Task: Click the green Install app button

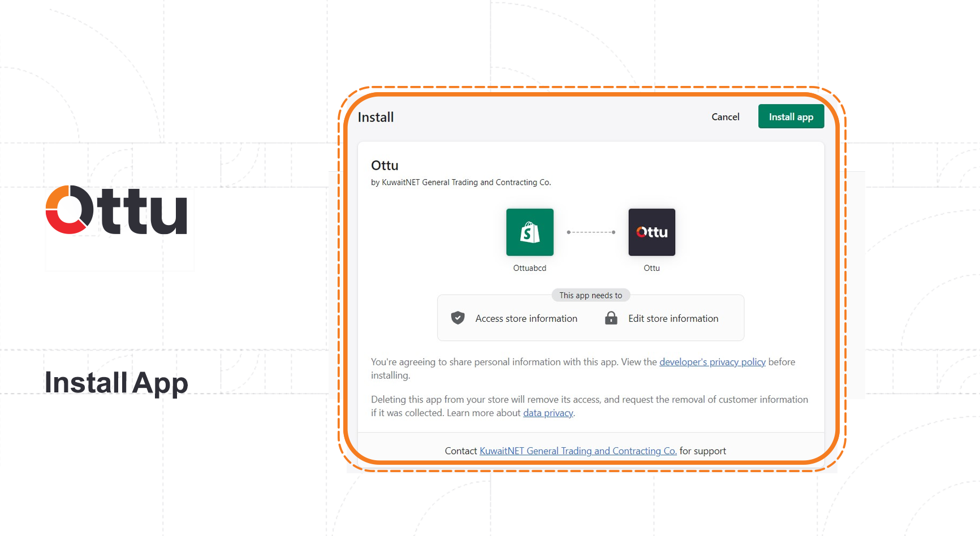Action: [x=791, y=116]
